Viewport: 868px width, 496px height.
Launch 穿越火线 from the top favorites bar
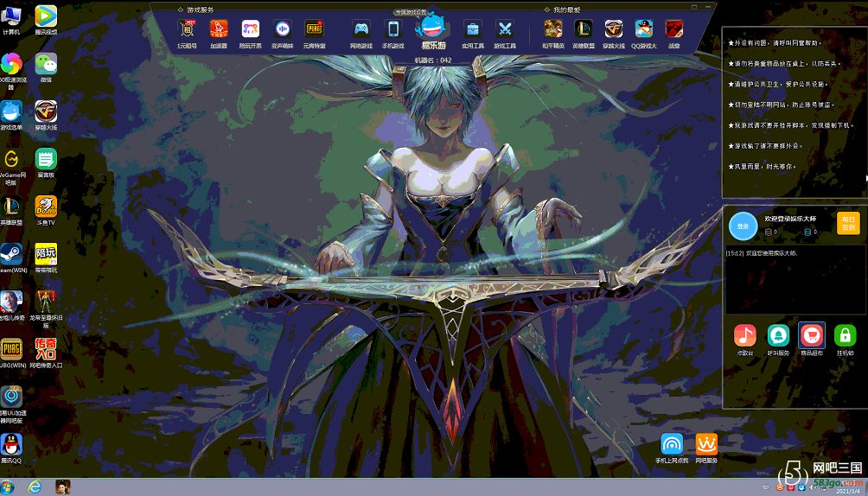click(613, 29)
